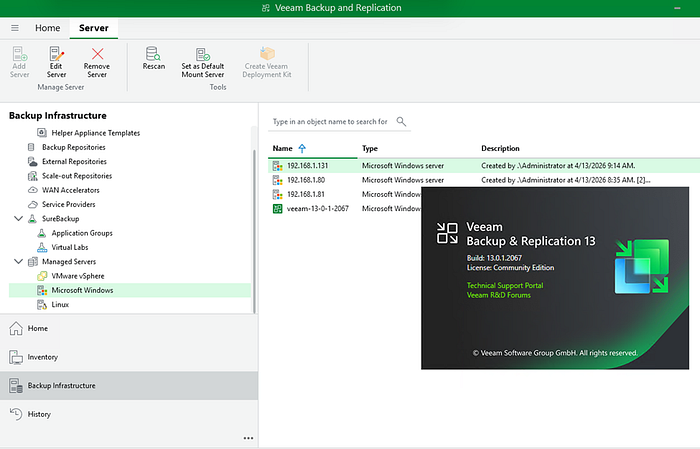700x449 pixels.
Task: Click the Inventory view icon
Action: [16, 357]
